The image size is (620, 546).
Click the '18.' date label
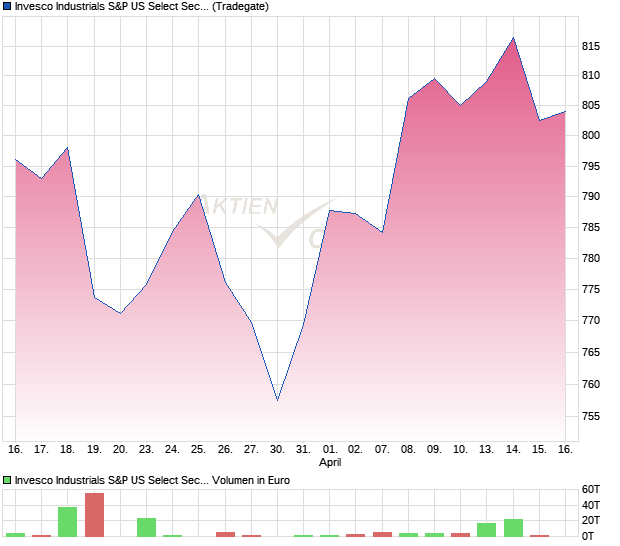tap(67, 450)
